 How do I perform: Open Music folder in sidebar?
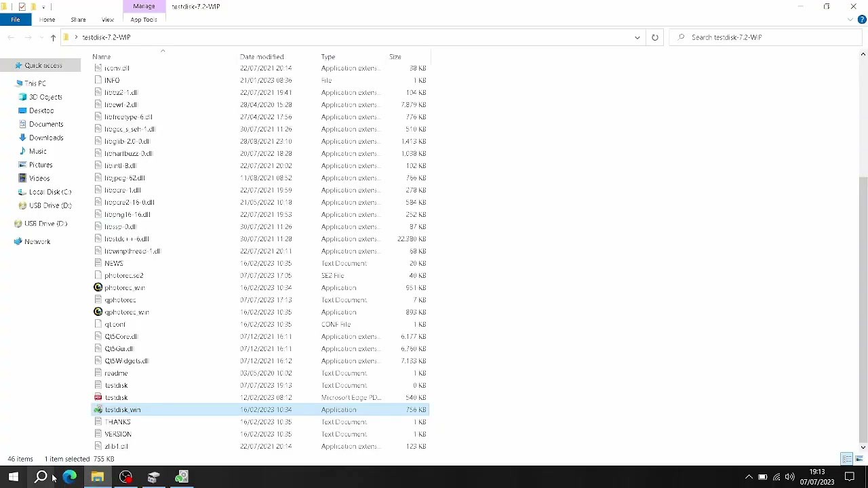click(x=37, y=151)
